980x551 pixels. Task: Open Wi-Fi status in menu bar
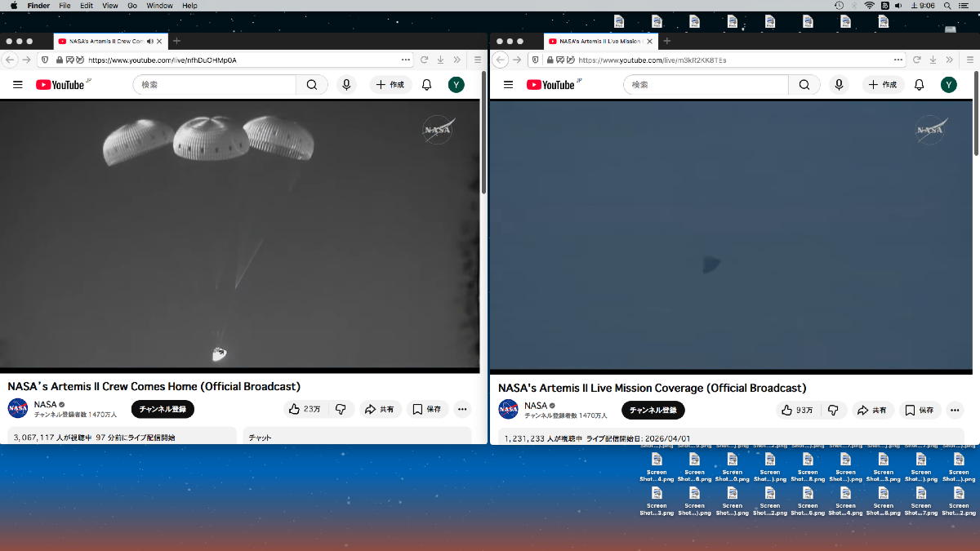click(870, 6)
